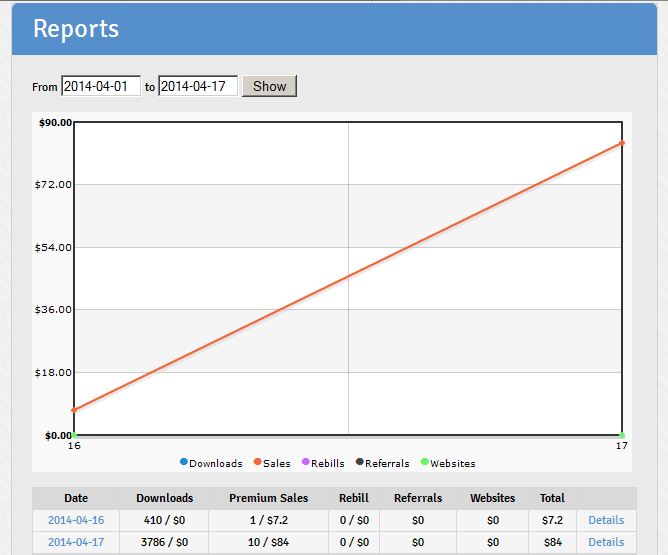Toggle the orange Sales legend marker
The width and height of the screenshot is (668, 555).
click(258, 462)
